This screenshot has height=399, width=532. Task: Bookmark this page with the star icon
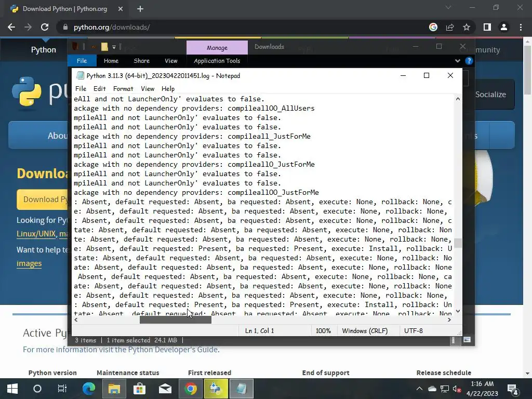(467, 27)
